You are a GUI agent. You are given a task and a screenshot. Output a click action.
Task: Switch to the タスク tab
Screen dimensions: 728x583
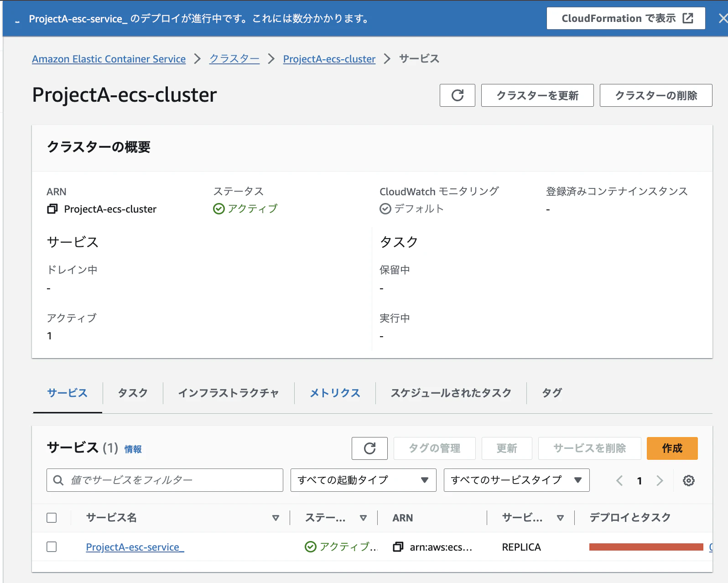click(133, 393)
